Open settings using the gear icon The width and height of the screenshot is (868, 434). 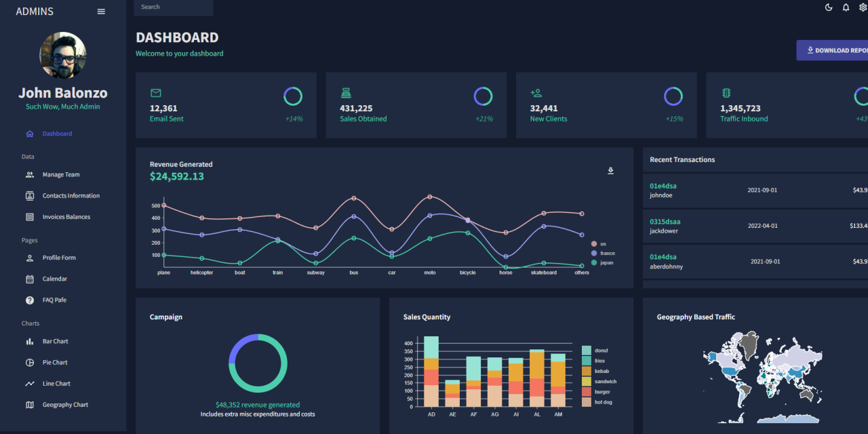click(863, 7)
